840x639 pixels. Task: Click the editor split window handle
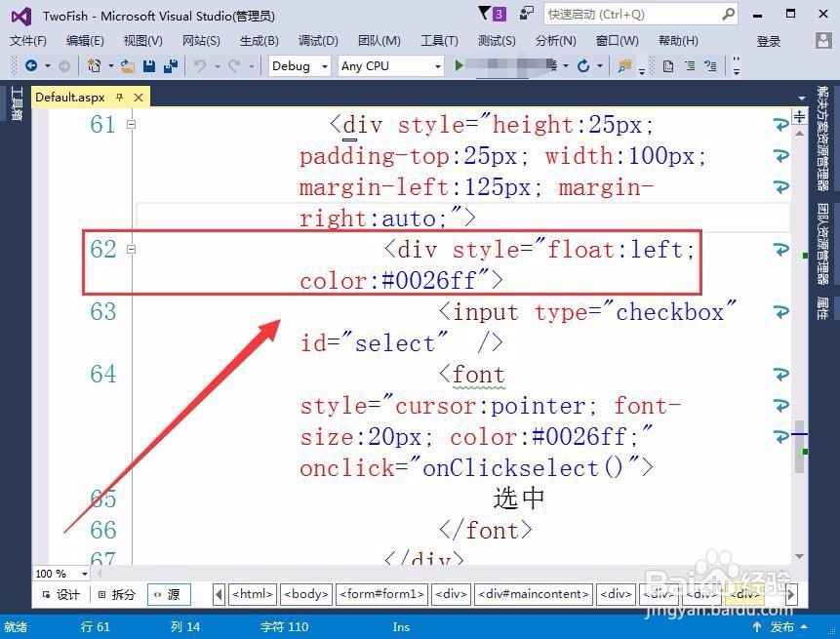[799, 117]
